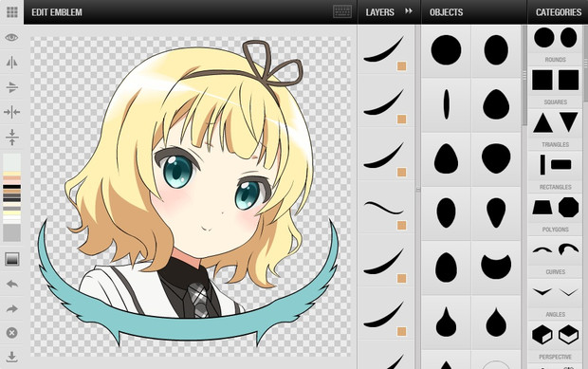Add the thin vertical ellipse object
The width and height of the screenshot is (588, 369).
[446, 104]
